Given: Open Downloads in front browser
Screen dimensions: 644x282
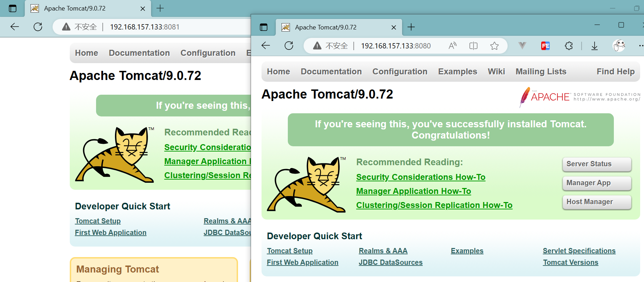Looking at the screenshot, I should [x=595, y=46].
